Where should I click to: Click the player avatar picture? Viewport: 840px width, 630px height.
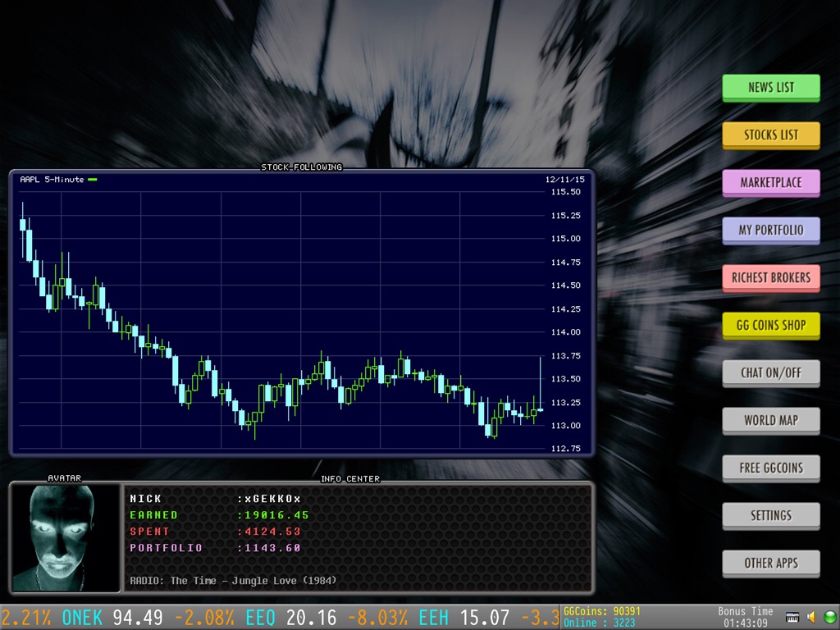point(65,537)
